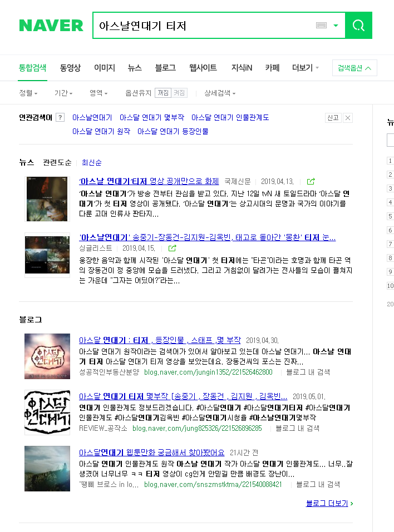Image resolution: width=394 pixels, height=532 pixels.
Task: Open blog URL blog.naver.com/jung825326/221526896285
Action: [197, 428]
